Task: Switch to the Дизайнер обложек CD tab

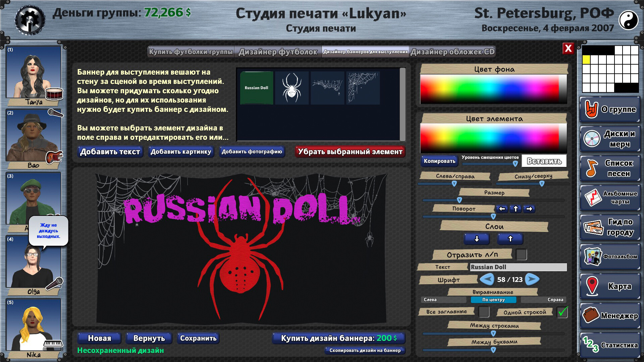Action: point(453,52)
